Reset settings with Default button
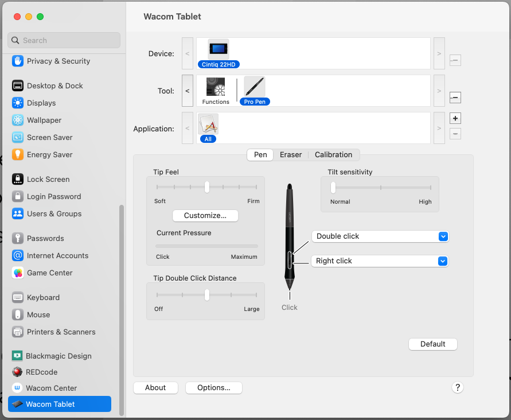The width and height of the screenshot is (511, 420). (433, 344)
